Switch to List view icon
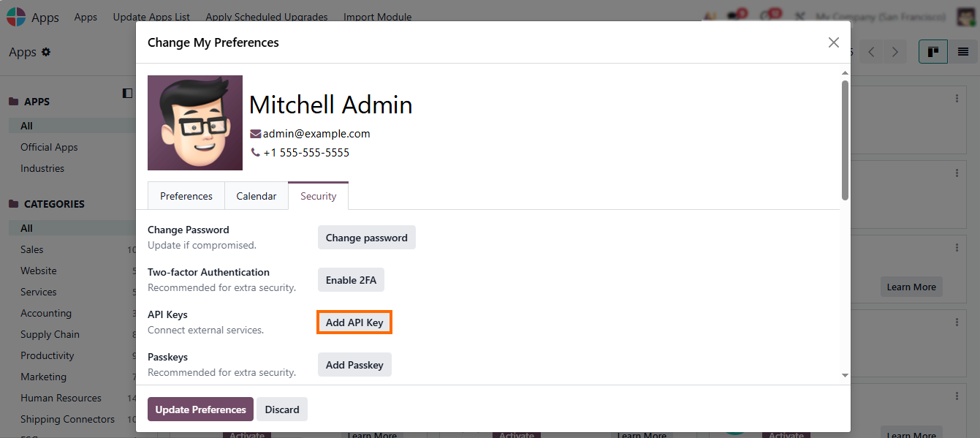Screen dimensions: 980x438 pyautogui.click(x=963, y=52)
